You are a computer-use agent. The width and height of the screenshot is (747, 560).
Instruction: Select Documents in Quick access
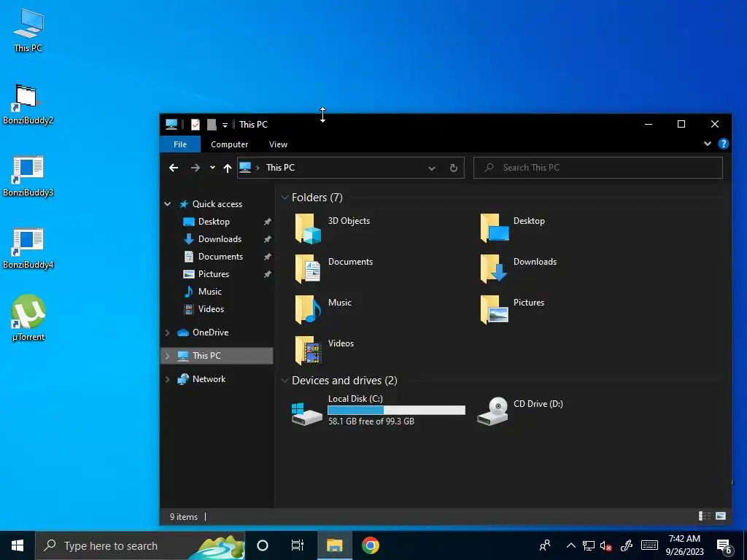point(222,257)
